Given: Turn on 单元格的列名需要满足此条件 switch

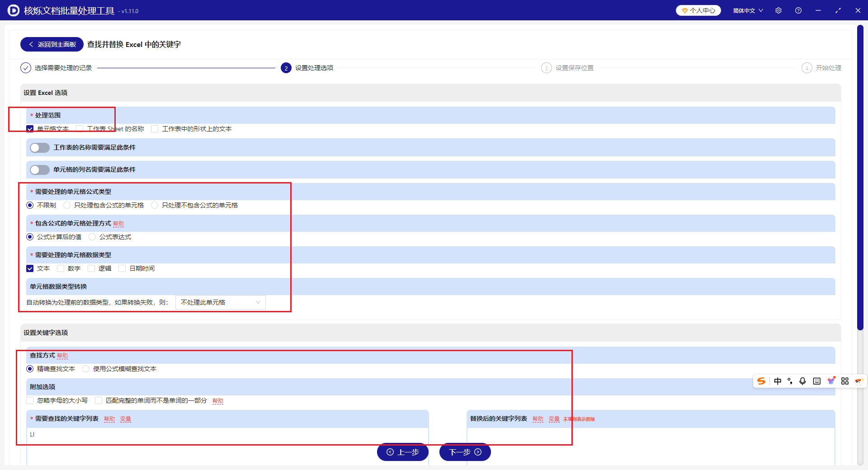Looking at the screenshot, I should click(x=40, y=170).
